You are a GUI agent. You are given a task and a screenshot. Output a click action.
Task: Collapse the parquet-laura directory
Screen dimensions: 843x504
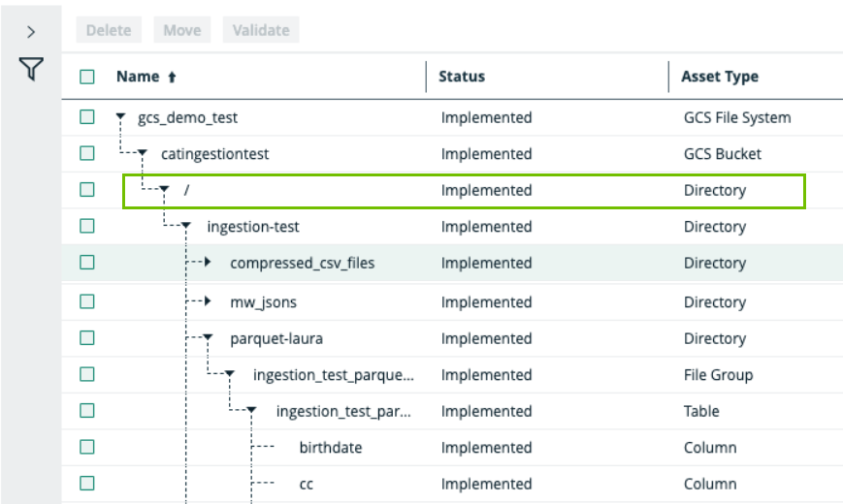pos(208,339)
